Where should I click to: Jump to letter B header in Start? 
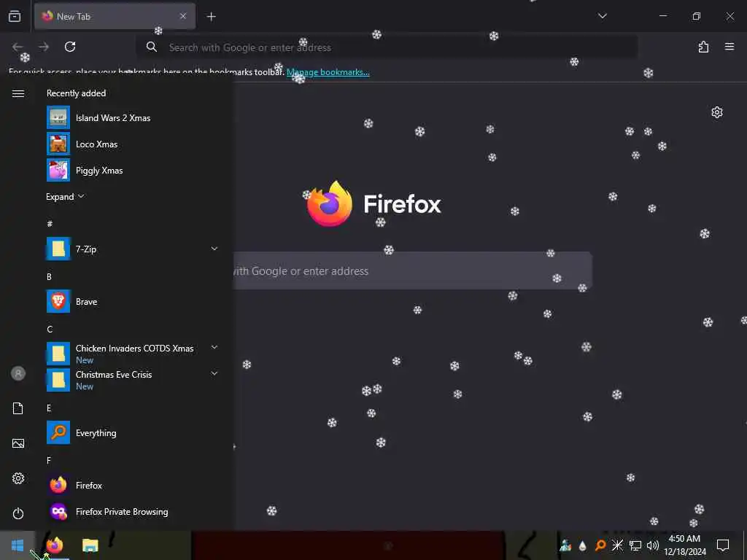coord(49,276)
